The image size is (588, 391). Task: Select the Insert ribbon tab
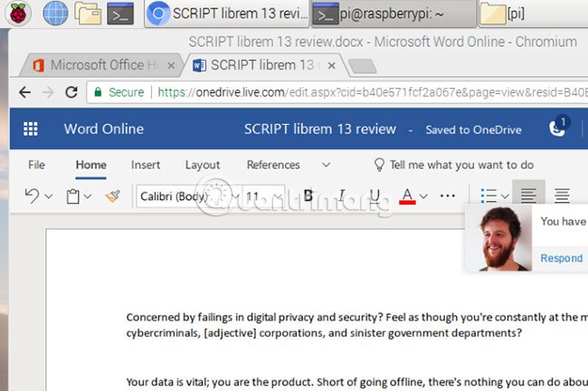pos(146,165)
